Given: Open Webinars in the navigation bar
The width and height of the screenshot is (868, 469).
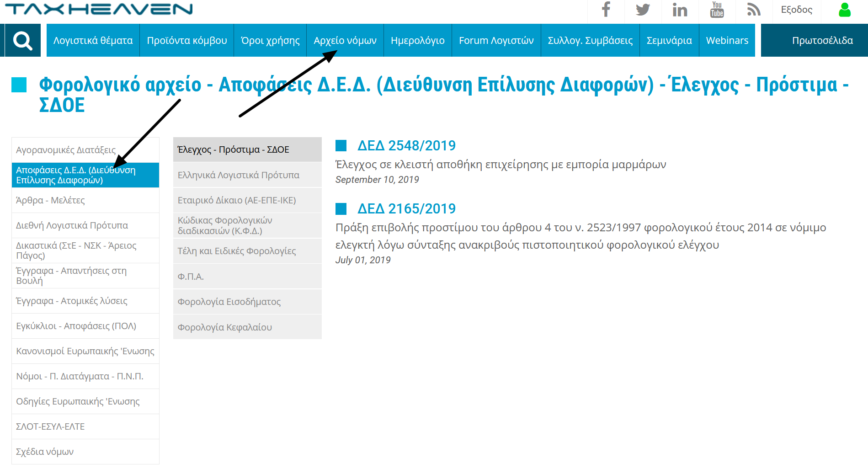Looking at the screenshot, I should [x=727, y=41].
